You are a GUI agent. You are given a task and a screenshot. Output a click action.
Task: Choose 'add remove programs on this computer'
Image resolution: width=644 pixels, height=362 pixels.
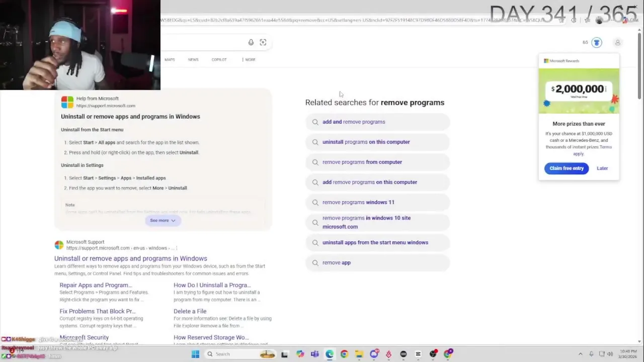(377, 182)
